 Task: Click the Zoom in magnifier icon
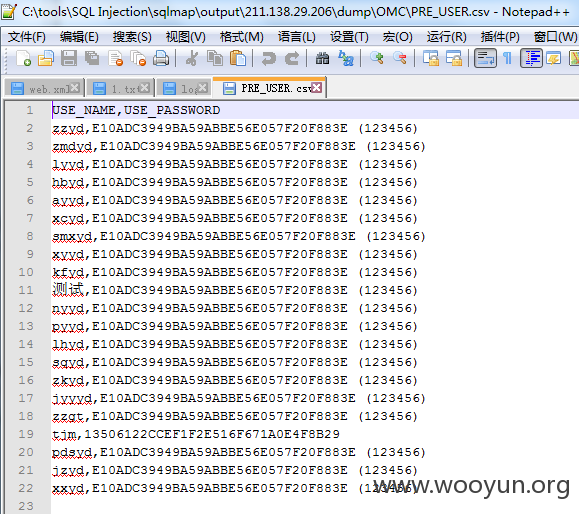377,58
